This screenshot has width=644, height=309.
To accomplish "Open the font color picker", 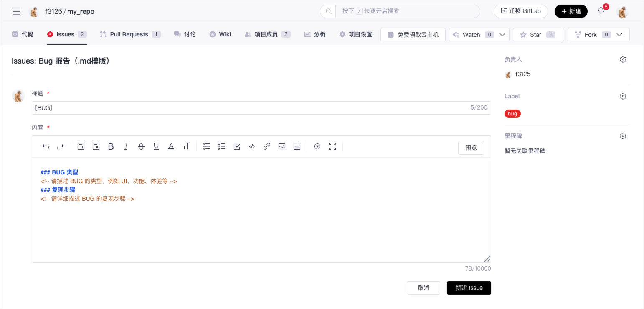I will click(x=171, y=146).
